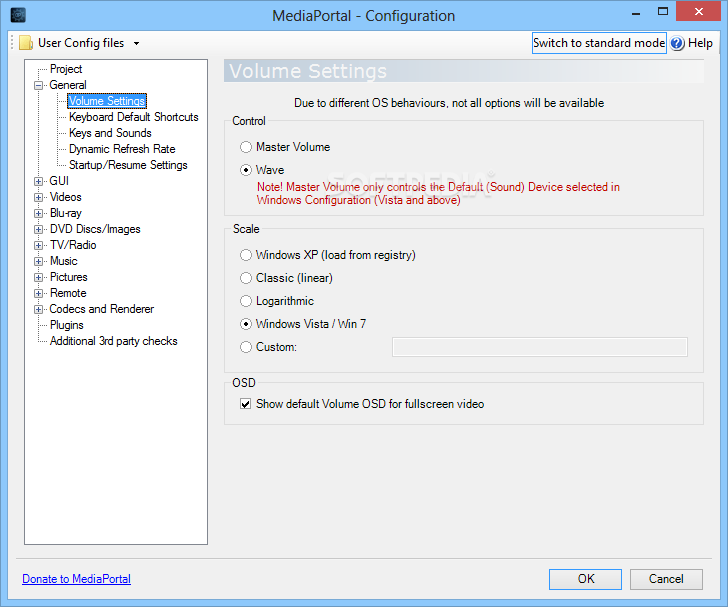Select the TV/Radio tree label
The height and width of the screenshot is (607, 728).
[73, 245]
